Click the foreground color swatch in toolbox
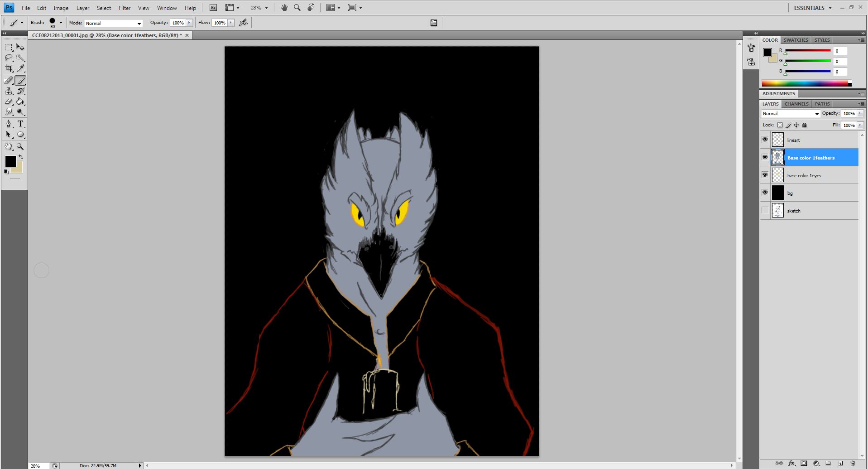This screenshot has width=868, height=469. 10,161
